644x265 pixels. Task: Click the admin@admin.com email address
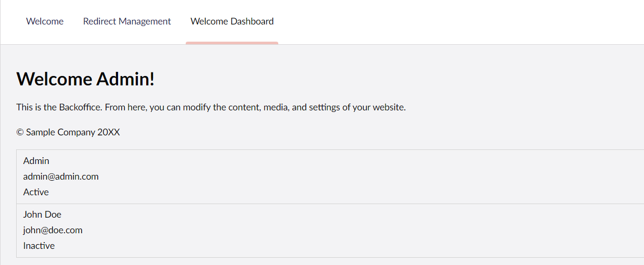pos(61,176)
